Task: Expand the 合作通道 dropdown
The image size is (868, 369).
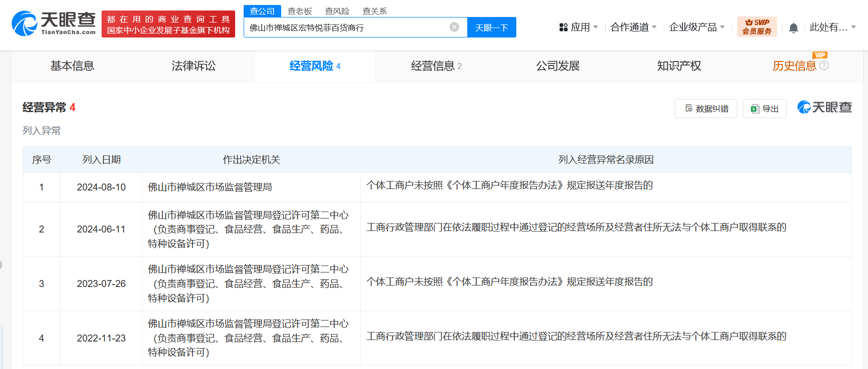Action: click(633, 27)
